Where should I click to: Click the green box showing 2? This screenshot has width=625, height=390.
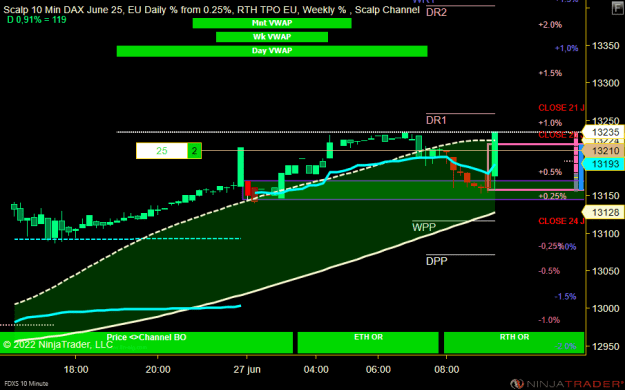(195, 151)
